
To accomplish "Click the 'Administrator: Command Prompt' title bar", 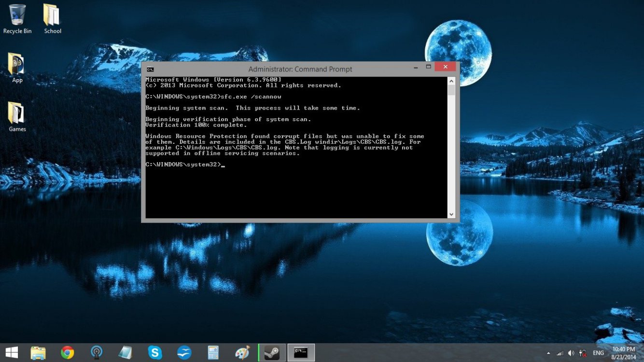I will (x=300, y=70).
